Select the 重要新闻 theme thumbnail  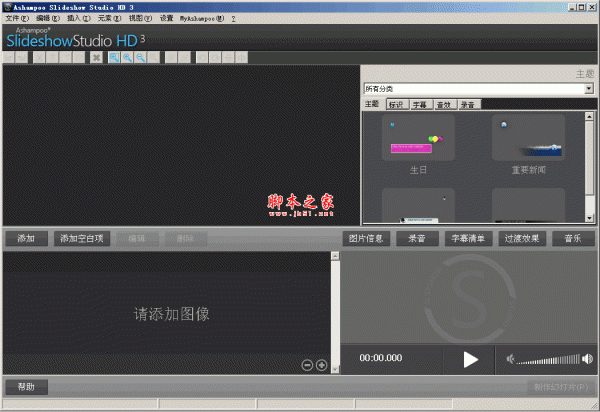click(528, 137)
